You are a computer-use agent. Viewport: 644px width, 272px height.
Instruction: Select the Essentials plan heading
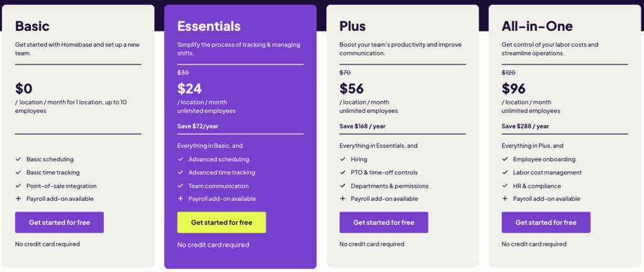point(209,26)
